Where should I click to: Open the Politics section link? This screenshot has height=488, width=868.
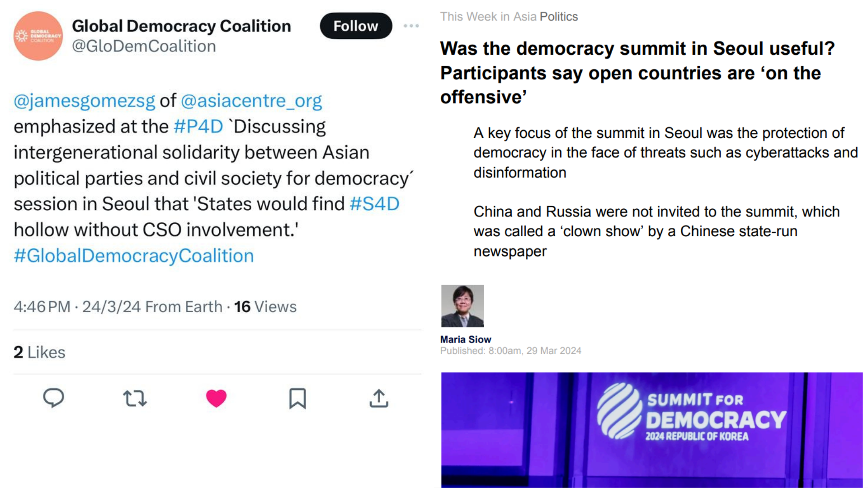[559, 17]
